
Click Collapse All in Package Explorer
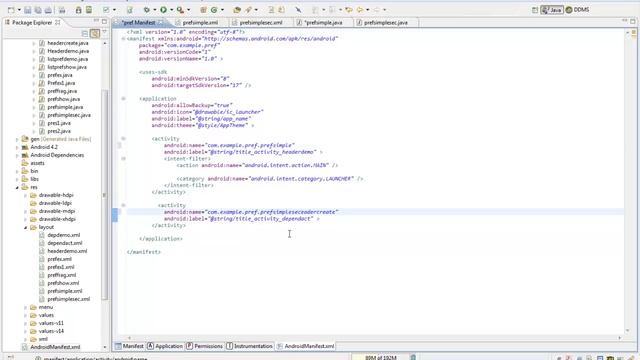[x=84, y=33]
